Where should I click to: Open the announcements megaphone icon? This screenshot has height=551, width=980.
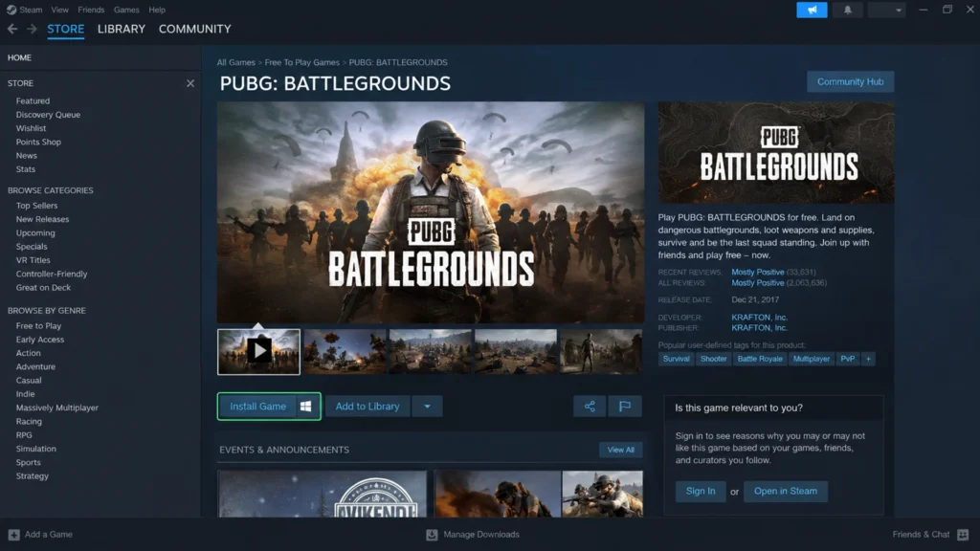812,10
